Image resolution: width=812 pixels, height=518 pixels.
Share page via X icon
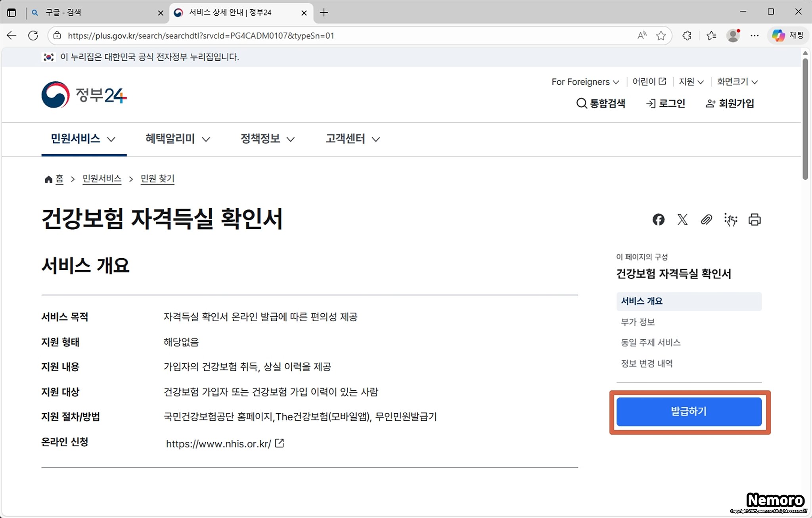[x=682, y=219]
